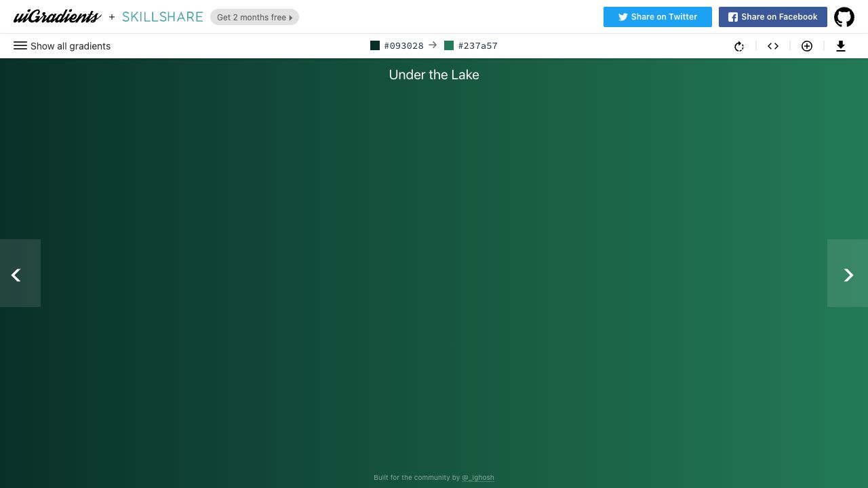The image size is (868, 488).
Task: Go to the next gradient arrow
Action: 848,274
